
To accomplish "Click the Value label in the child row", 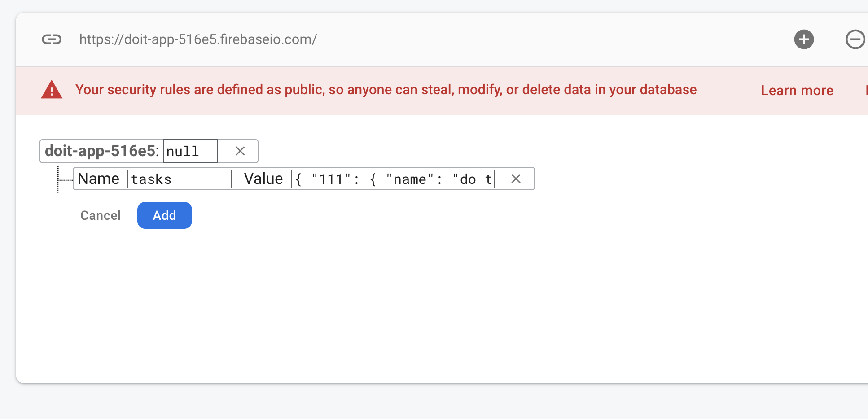I will pos(263,179).
